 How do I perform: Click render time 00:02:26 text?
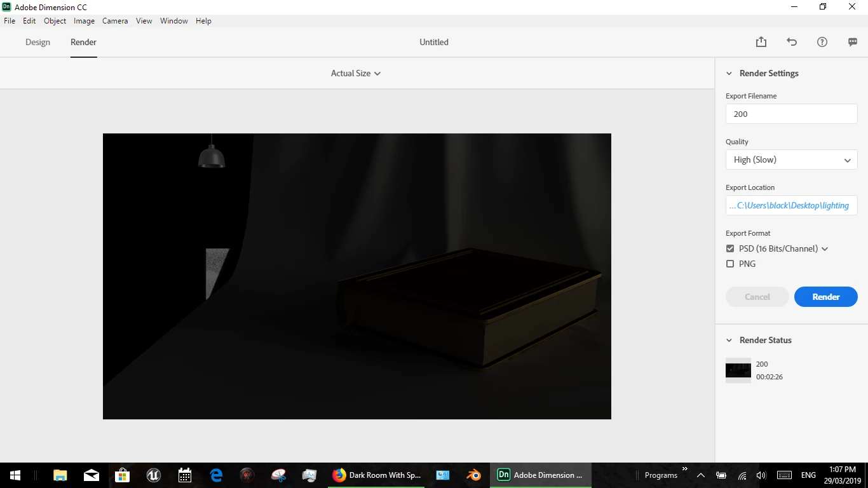click(x=770, y=377)
